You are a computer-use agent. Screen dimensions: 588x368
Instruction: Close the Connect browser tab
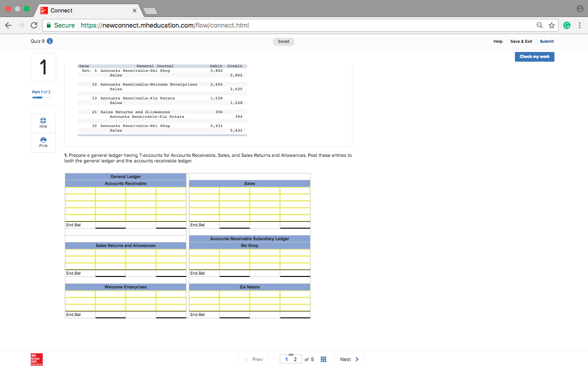134,10
